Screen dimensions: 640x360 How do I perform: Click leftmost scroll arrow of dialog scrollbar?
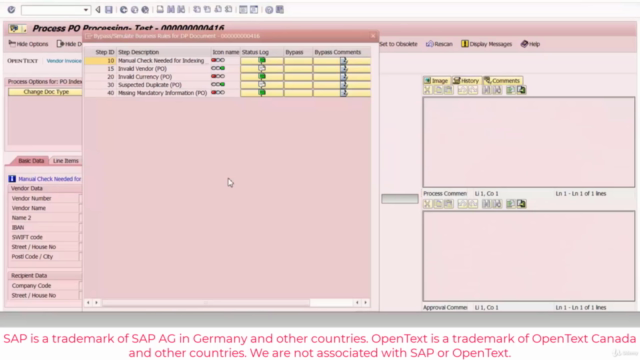click(88, 302)
